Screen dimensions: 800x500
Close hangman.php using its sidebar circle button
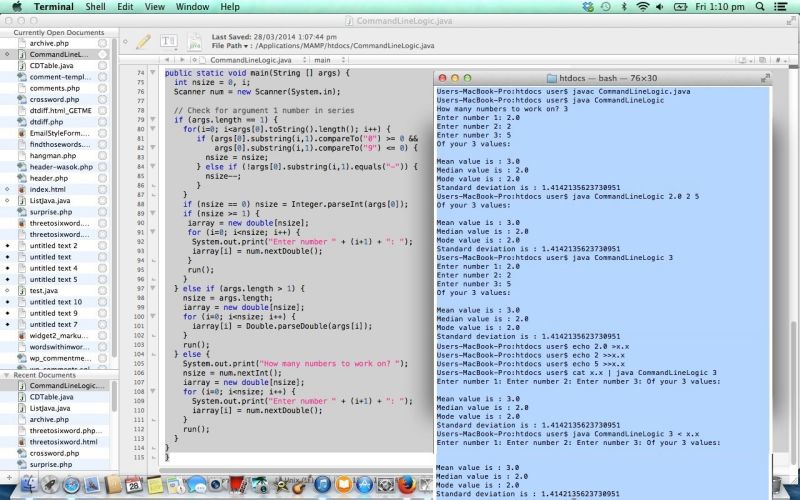pos(103,155)
